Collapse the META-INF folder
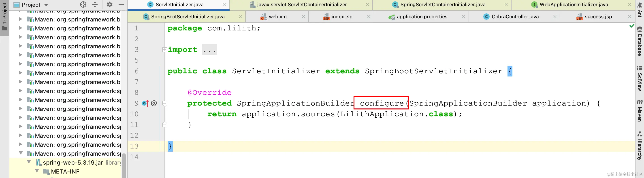The image size is (644, 178). click(37, 171)
